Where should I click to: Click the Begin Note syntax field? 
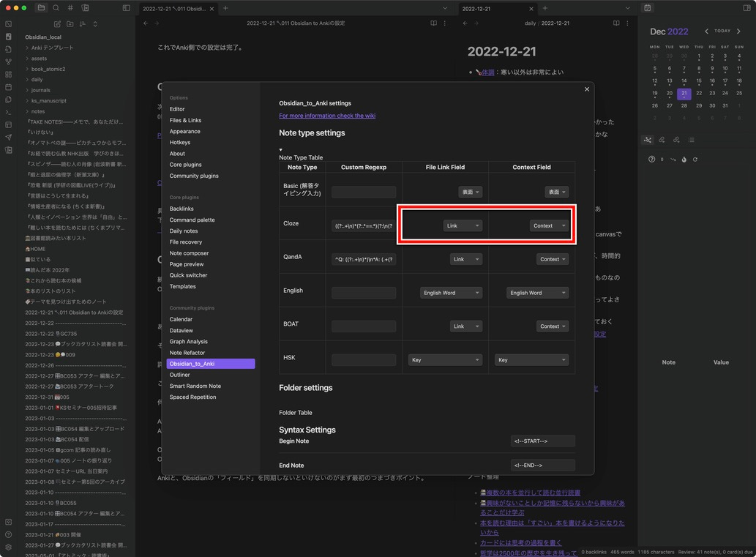pyautogui.click(x=543, y=441)
